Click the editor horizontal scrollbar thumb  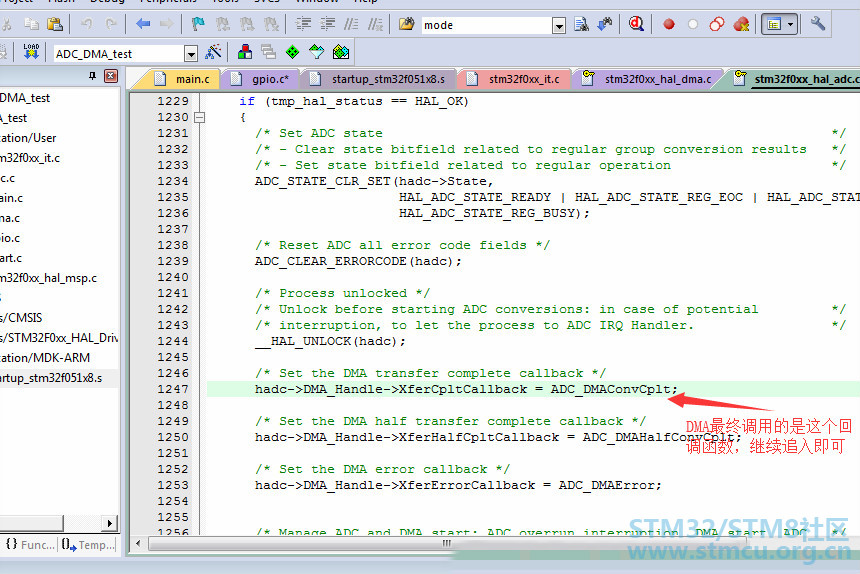coord(447,544)
